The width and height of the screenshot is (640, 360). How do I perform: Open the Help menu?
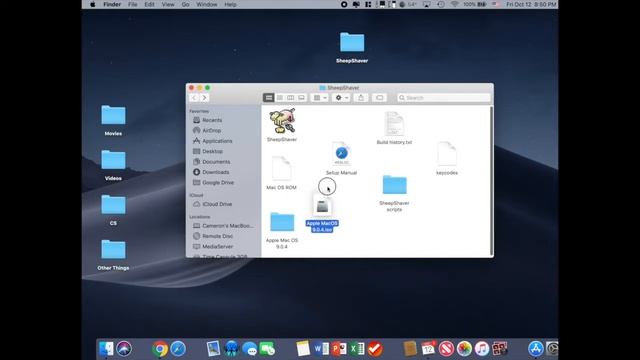[230, 4]
